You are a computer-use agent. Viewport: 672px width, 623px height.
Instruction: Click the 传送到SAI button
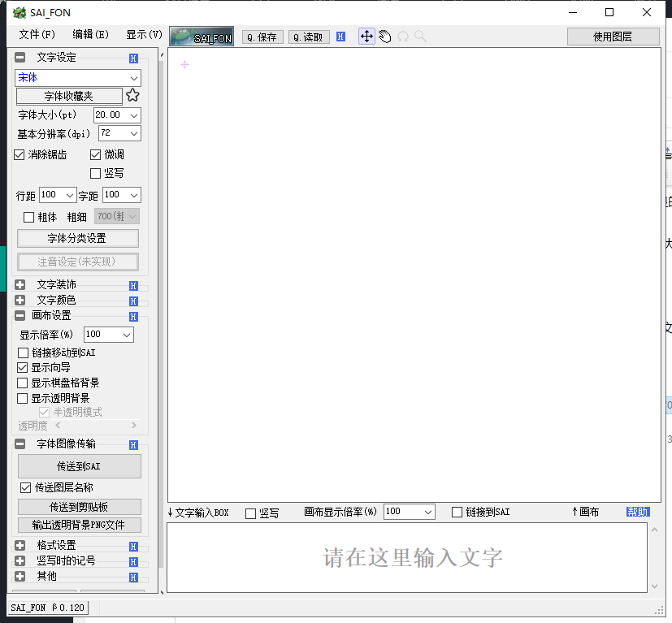coord(78,466)
